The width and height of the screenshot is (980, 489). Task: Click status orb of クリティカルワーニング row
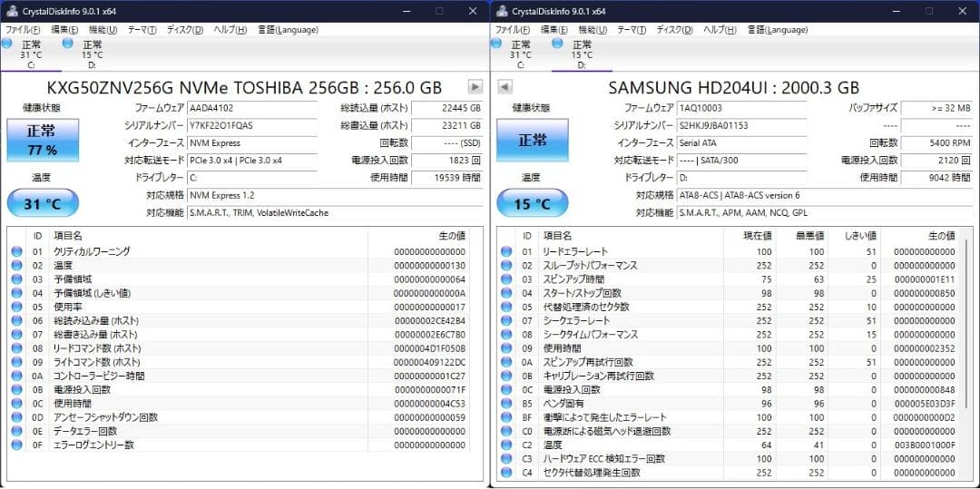click(x=16, y=251)
